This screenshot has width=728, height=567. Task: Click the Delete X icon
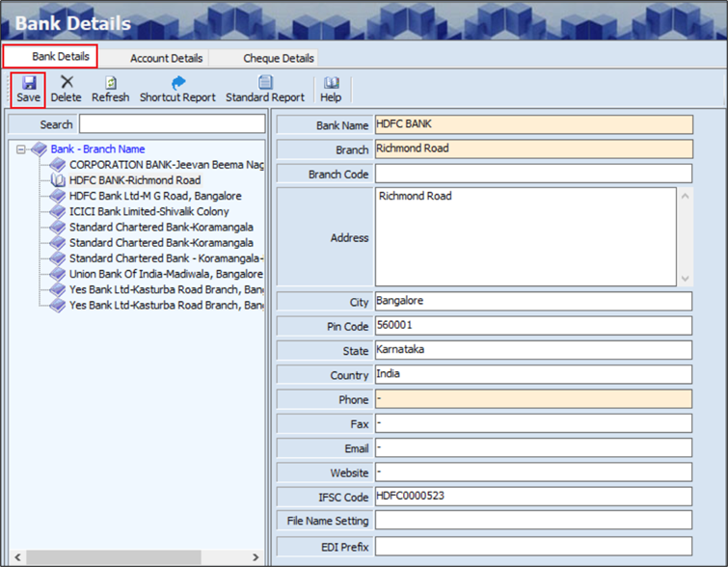67,83
